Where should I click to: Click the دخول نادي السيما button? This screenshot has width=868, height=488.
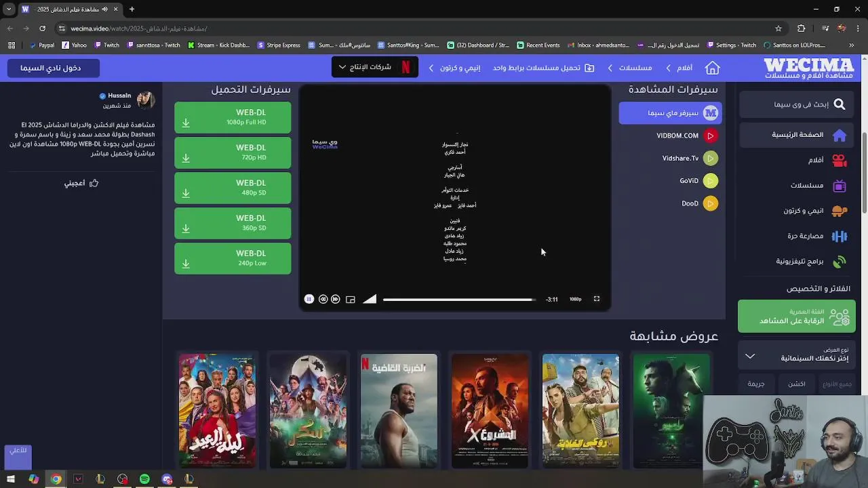tap(54, 68)
